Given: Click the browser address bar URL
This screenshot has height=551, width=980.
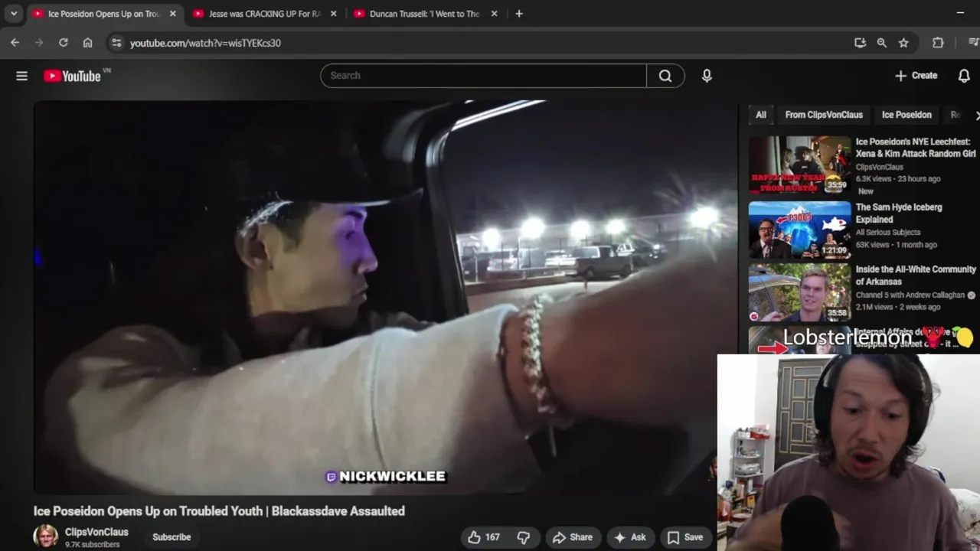Looking at the screenshot, I should [205, 43].
